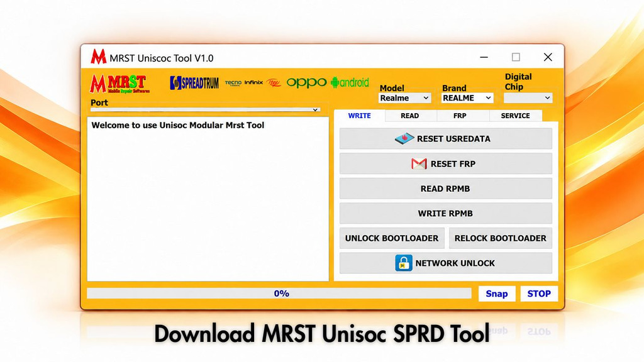This screenshot has width=644, height=362.
Task: Click the RESET USREDATA button
Action: pyautogui.click(x=446, y=139)
